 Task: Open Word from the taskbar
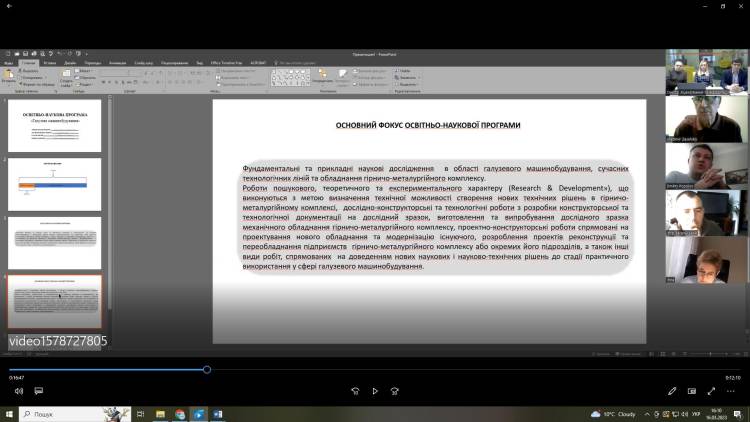pyautogui.click(x=218, y=414)
